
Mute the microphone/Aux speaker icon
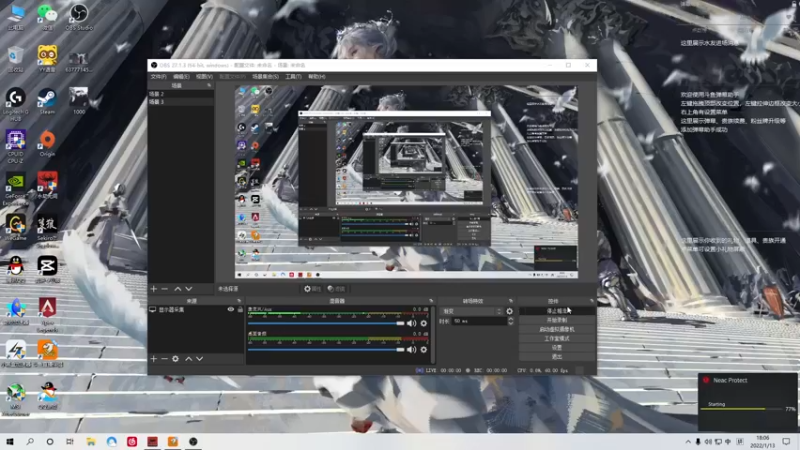tap(411, 323)
